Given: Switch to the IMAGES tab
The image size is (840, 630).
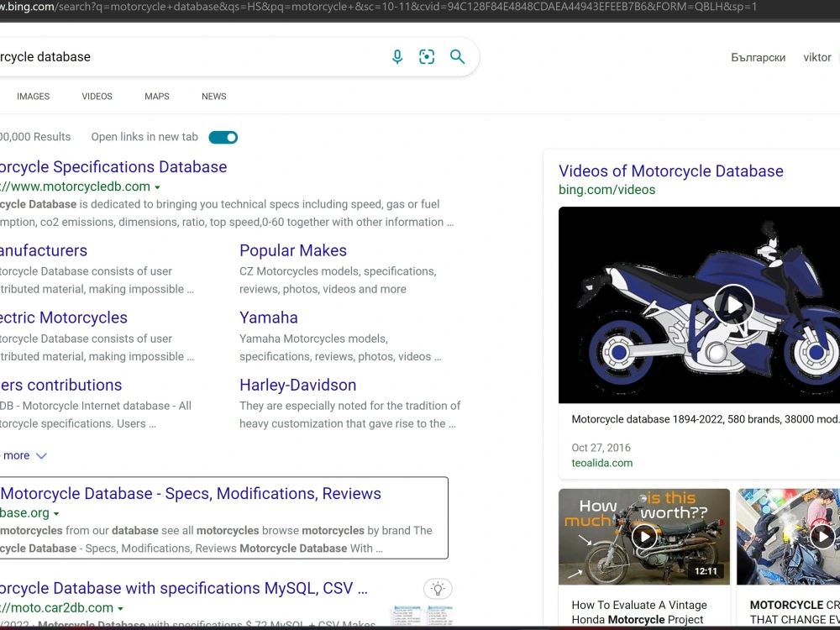Looking at the screenshot, I should tap(34, 97).
